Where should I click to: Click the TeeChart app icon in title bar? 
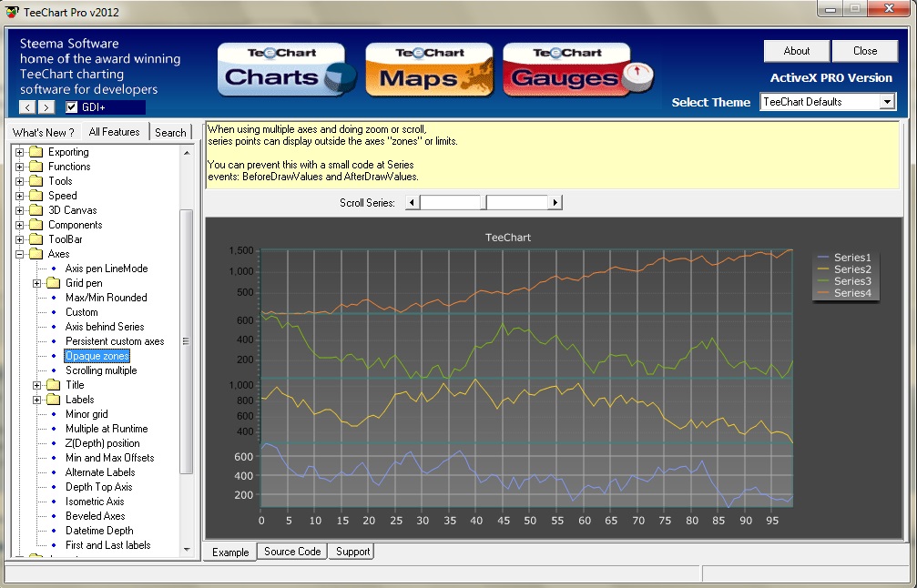[12, 12]
